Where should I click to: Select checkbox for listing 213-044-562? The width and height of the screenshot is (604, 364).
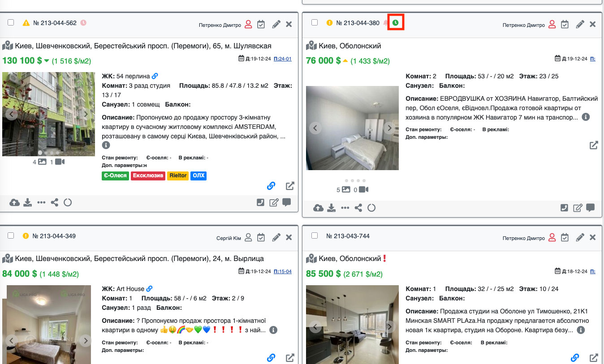coord(11,22)
